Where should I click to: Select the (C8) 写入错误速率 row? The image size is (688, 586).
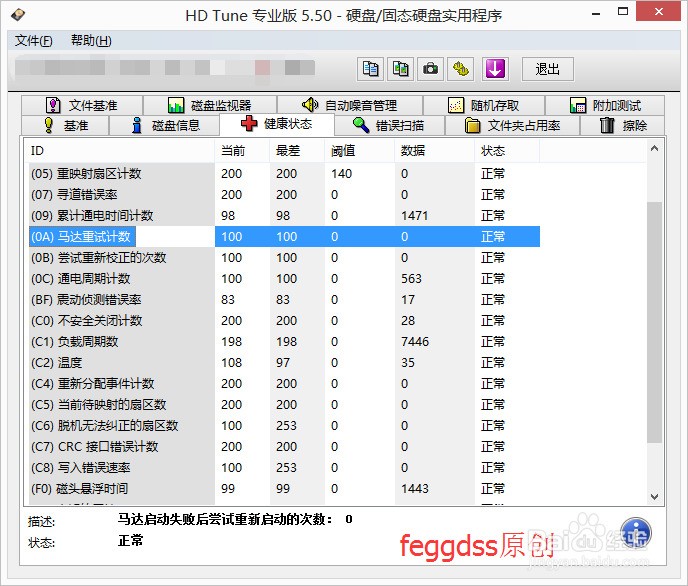pyautogui.click(x=284, y=468)
